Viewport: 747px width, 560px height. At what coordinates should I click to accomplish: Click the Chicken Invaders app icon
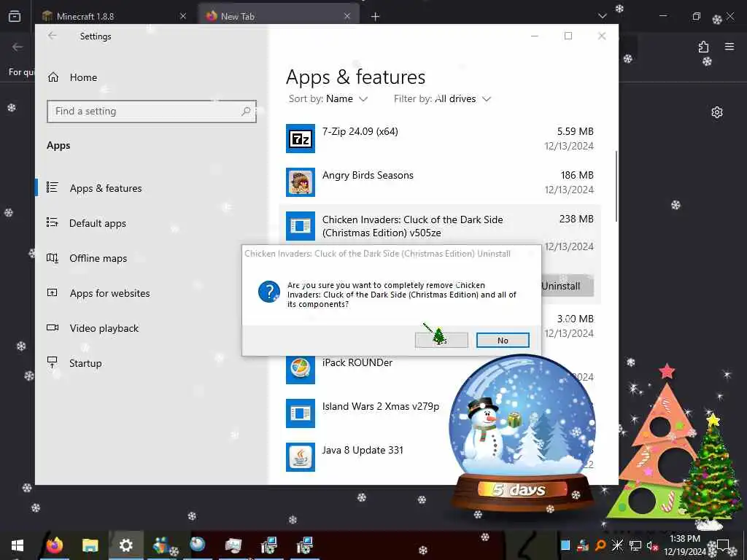point(300,226)
